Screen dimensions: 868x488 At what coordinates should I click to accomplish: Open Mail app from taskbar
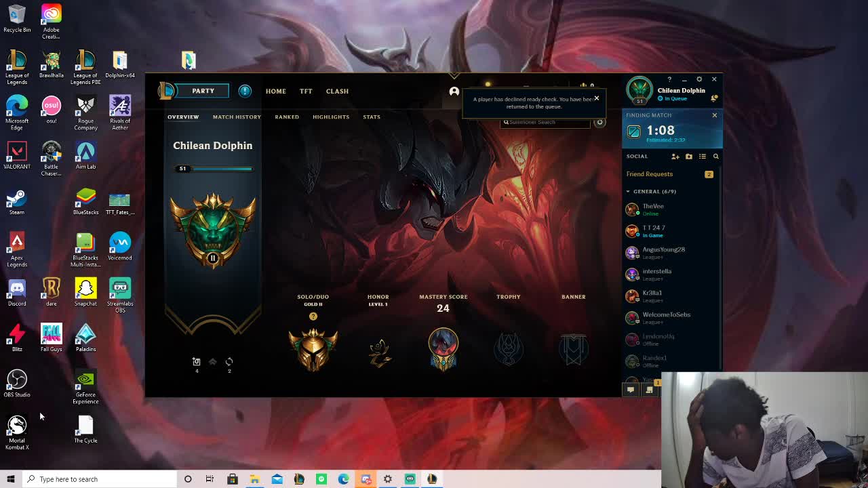[x=277, y=479]
